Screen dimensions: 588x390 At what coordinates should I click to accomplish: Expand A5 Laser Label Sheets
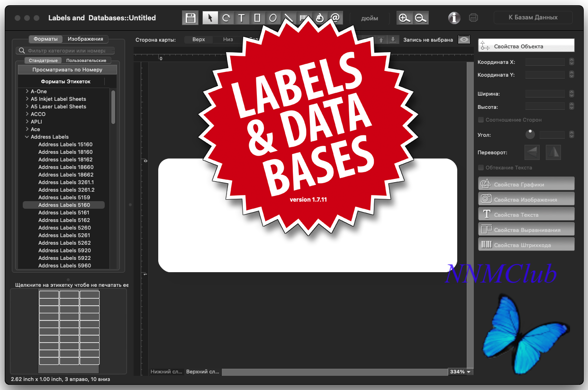pyautogui.click(x=27, y=106)
